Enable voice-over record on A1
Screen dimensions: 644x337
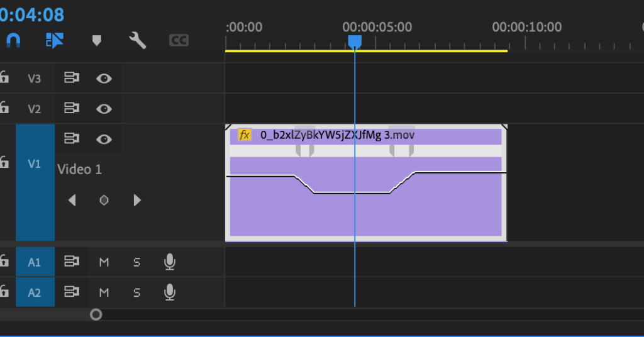169,262
